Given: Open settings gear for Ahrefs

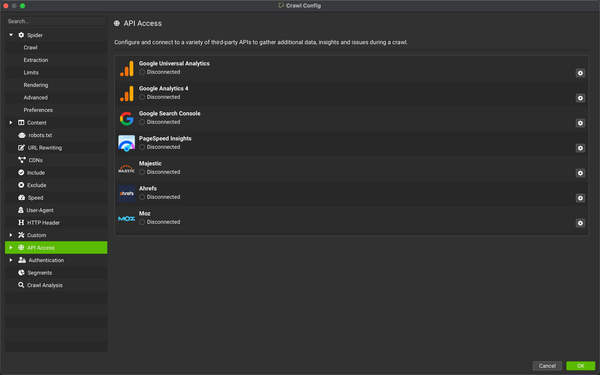Looking at the screenshot, I should pyautogui.click(x=580, y=198).
